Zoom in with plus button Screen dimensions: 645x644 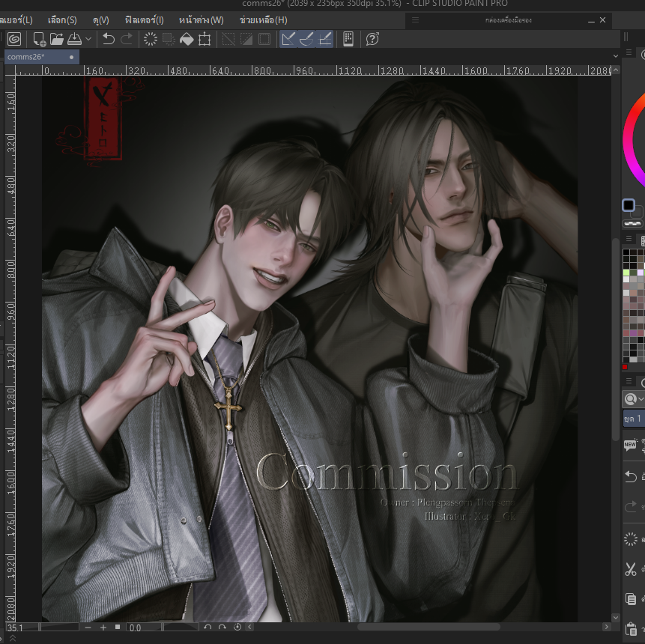click(x=103, y=627)
